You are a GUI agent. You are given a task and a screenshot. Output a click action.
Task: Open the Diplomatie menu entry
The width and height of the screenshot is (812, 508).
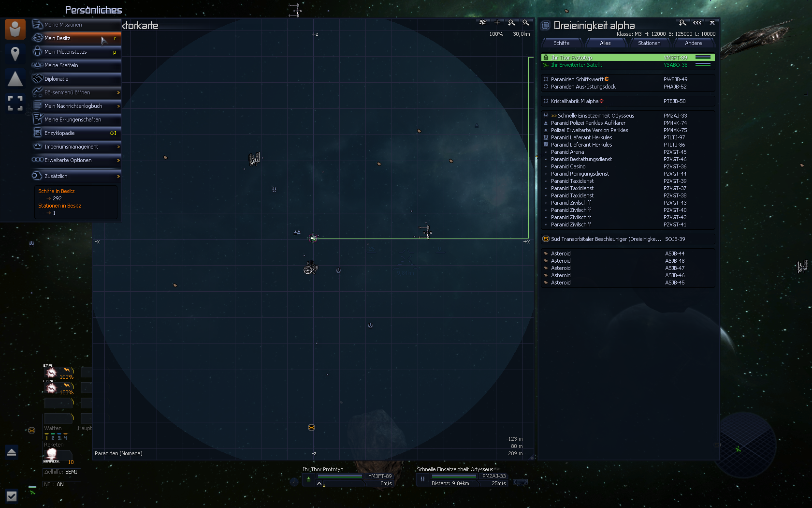(76, 79)
